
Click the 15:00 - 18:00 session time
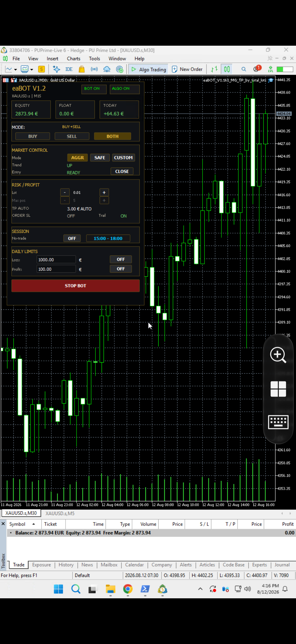coord(108,238)
